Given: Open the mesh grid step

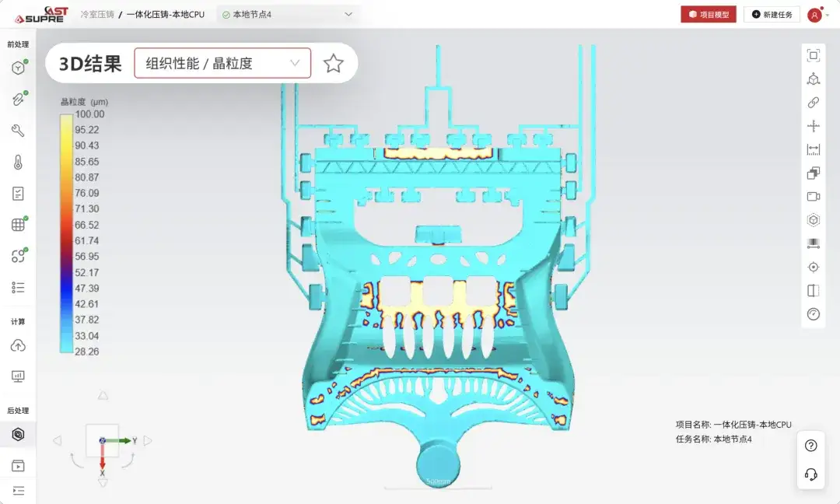Looking at the screenshot, I should click(x=18, y=225).
